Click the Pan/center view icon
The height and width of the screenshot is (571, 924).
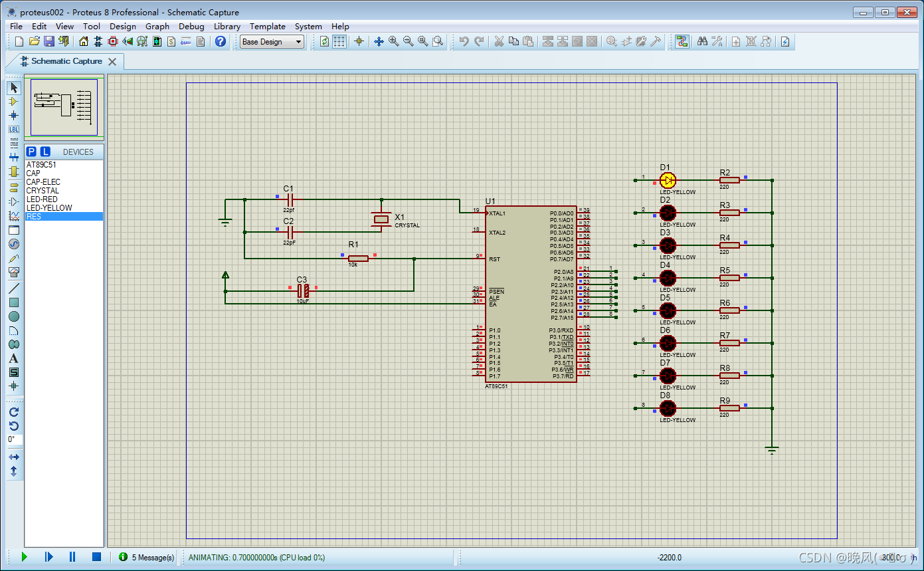(379, 41)
